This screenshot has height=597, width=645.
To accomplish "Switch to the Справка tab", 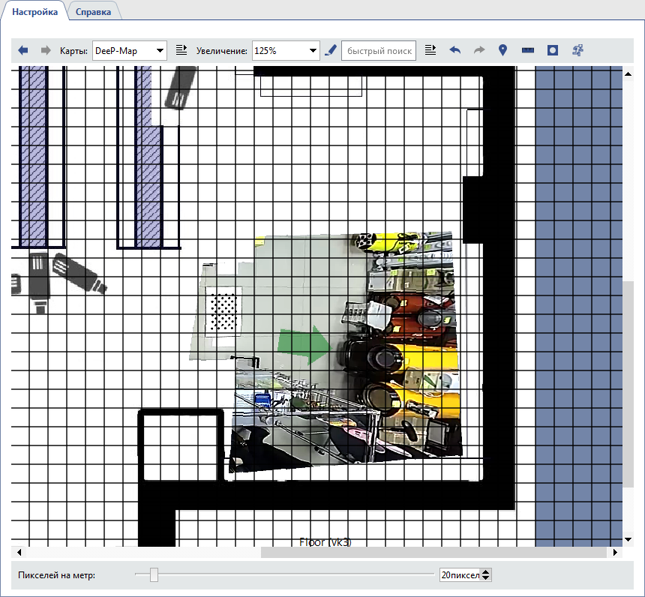I will click(x=93, y=11).
